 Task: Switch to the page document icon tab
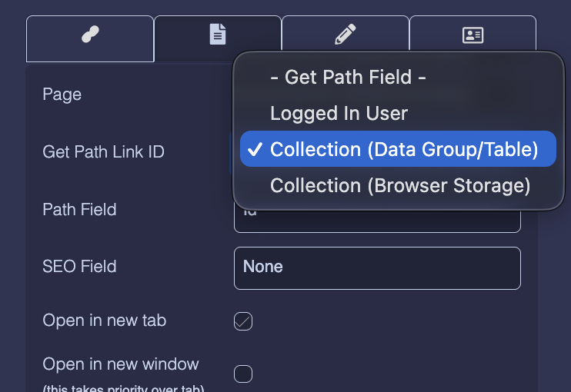(x=218, y=35)
